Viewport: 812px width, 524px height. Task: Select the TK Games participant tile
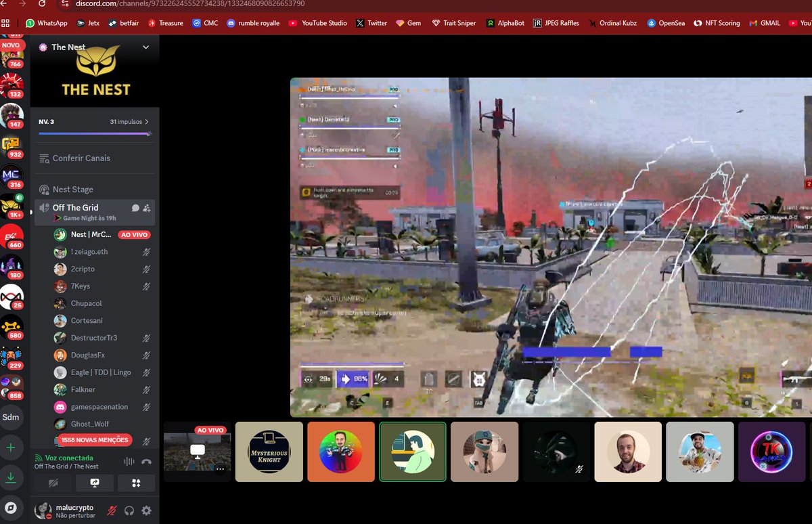771,452
